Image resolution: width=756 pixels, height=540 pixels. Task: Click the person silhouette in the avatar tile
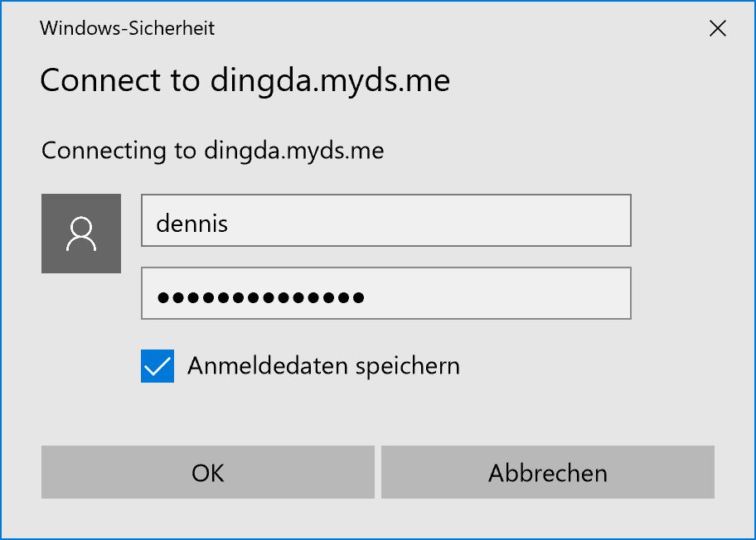click(81, 234)
